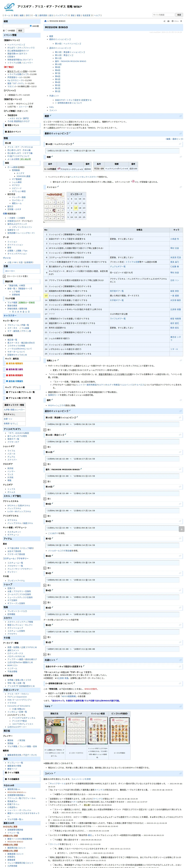
Task: Open the 最終更新 menu item
Action: (43, 15)
